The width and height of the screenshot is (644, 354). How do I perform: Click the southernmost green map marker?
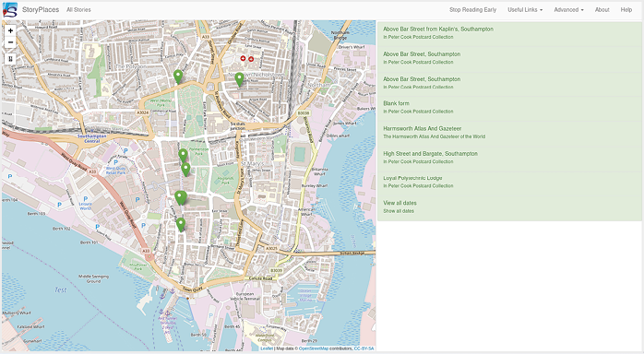181,225
